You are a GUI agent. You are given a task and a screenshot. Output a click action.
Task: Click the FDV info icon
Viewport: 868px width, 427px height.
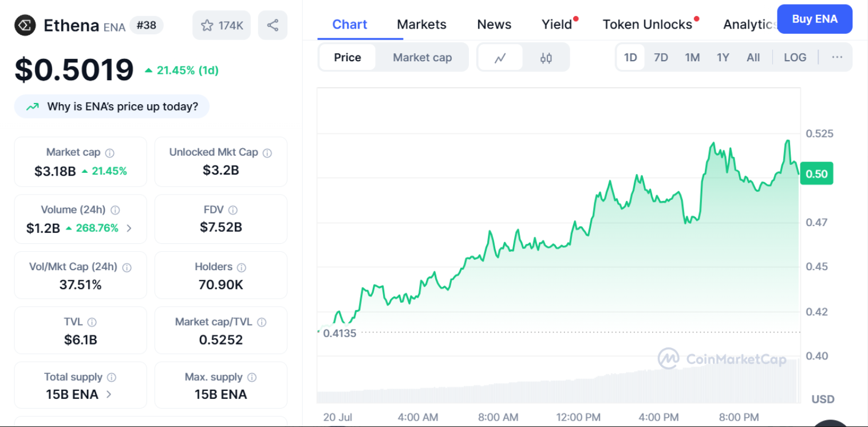[x=233, y=210]
